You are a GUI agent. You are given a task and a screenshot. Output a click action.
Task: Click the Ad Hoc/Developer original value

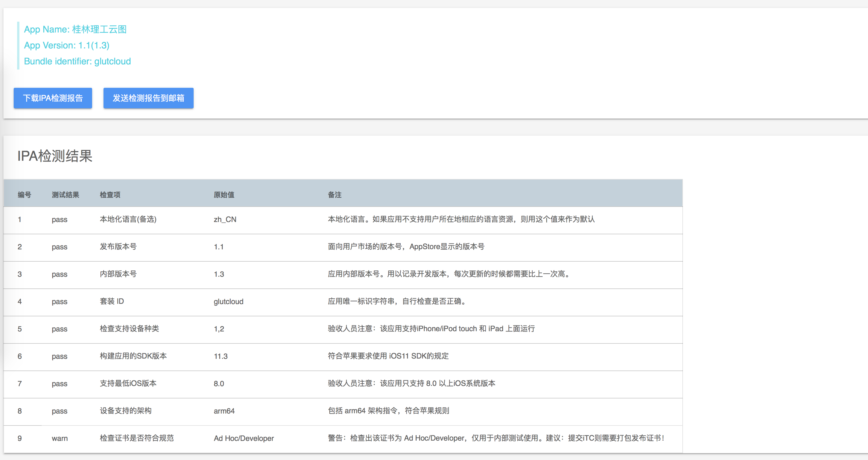pos(244,438)
